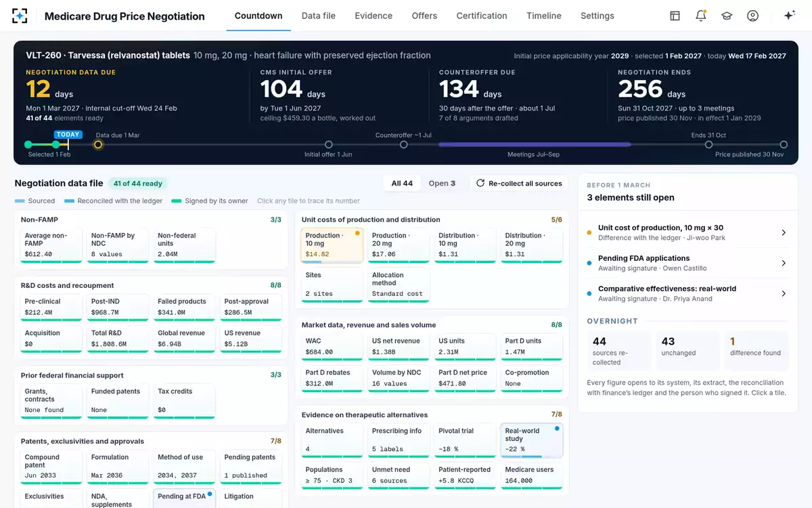Click the "41 of 44 ready" badge
812x508 pixels.
tap(137, 183)
